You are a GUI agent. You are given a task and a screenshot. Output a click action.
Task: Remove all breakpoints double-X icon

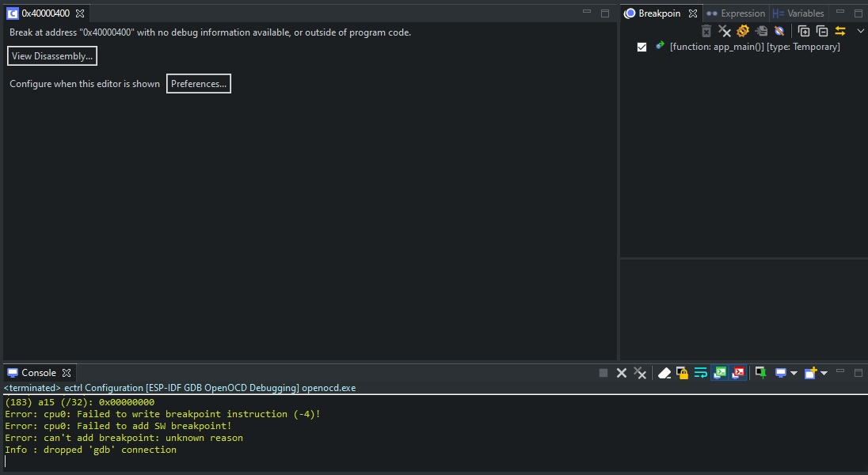click(724, 31)
